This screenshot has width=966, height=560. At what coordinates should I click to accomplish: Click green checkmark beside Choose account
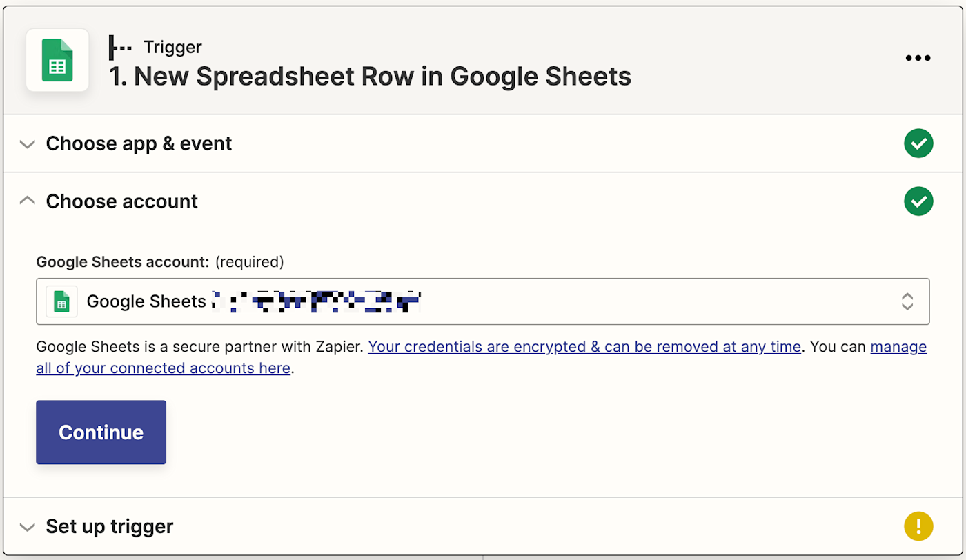(918, 201)
